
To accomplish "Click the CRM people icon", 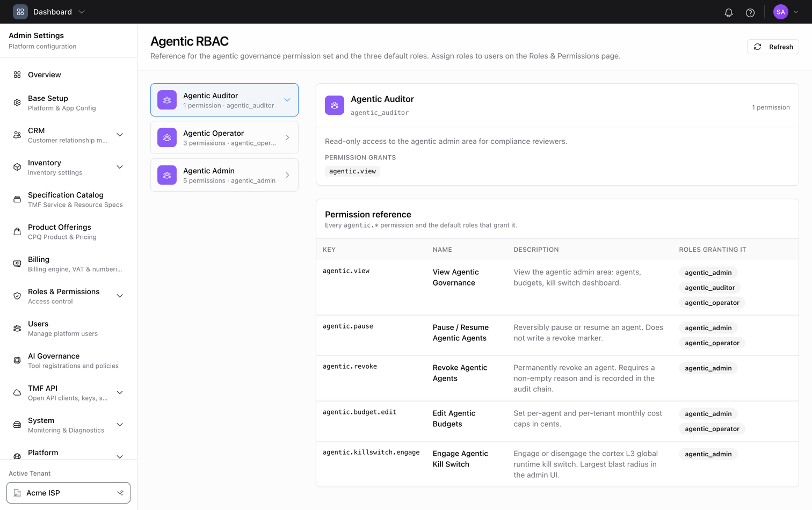I will coord(17,135).
